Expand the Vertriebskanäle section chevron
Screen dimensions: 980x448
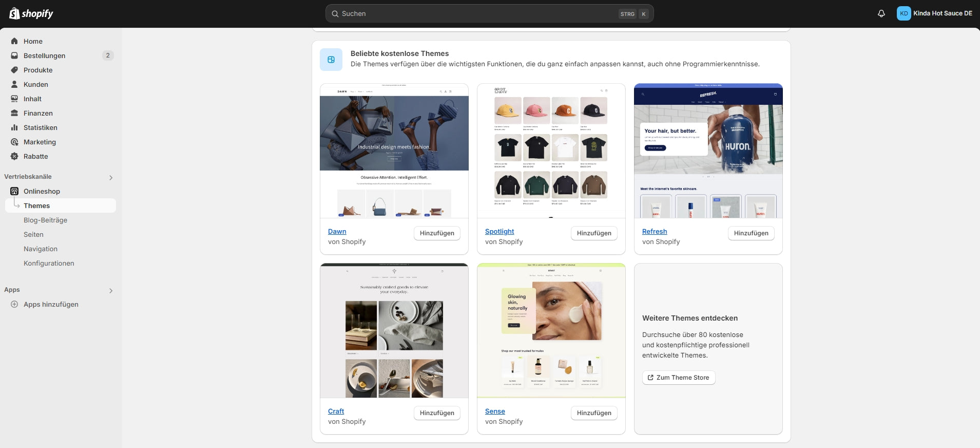click(x=111, y=178)
